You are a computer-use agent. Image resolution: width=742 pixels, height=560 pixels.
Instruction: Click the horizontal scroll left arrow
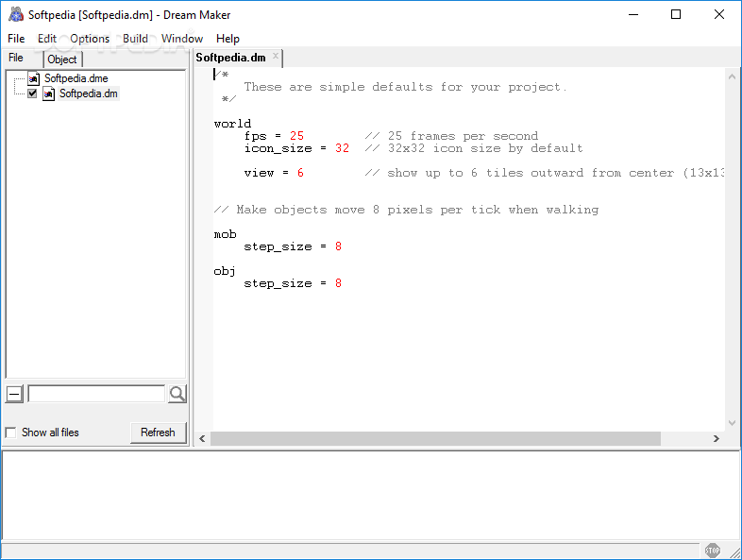[x=203, y=439]
